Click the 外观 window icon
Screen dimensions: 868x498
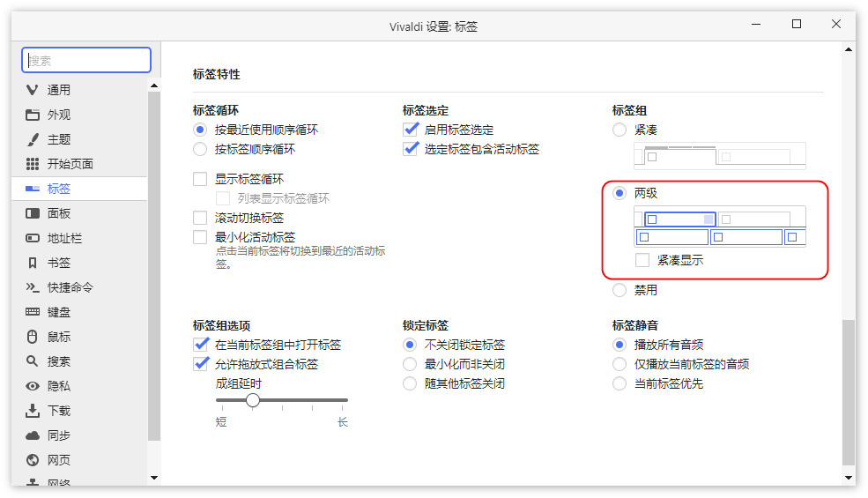(x=32, y=115)
